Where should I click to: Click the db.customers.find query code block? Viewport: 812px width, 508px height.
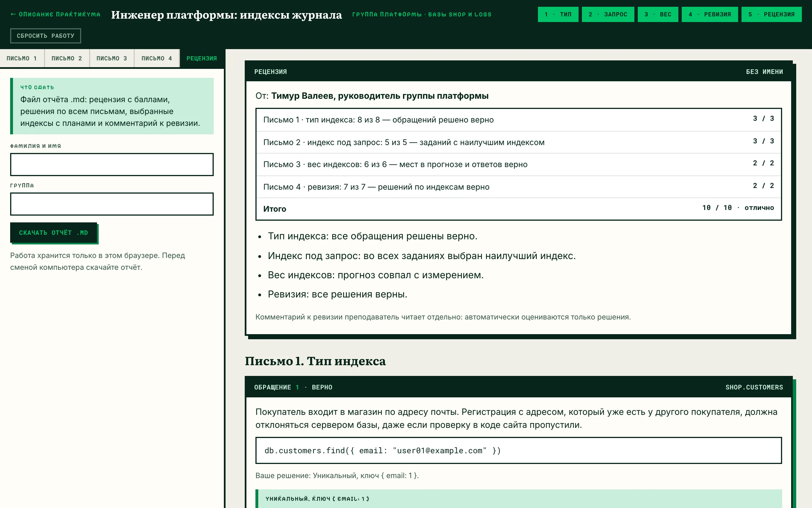pyautogui.click(x=518, y=450)
